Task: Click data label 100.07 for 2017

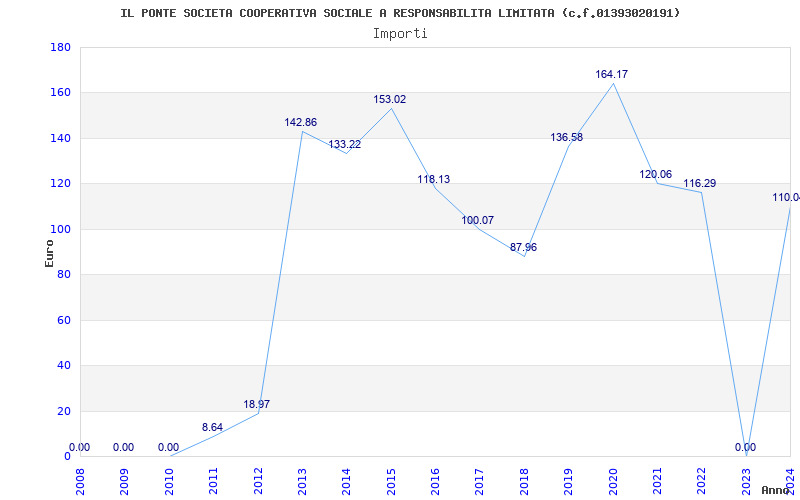Action: coord(478,220)
